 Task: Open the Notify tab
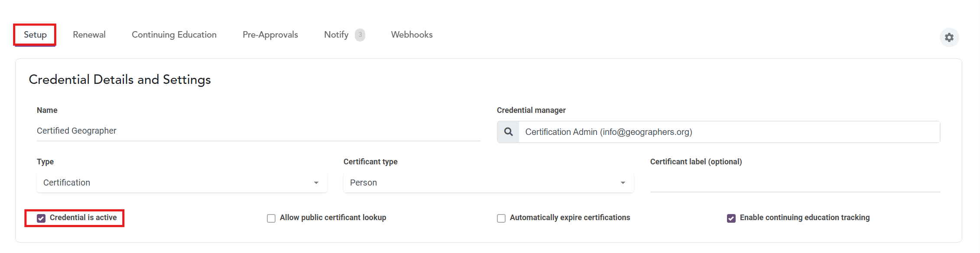click(336, 35)
